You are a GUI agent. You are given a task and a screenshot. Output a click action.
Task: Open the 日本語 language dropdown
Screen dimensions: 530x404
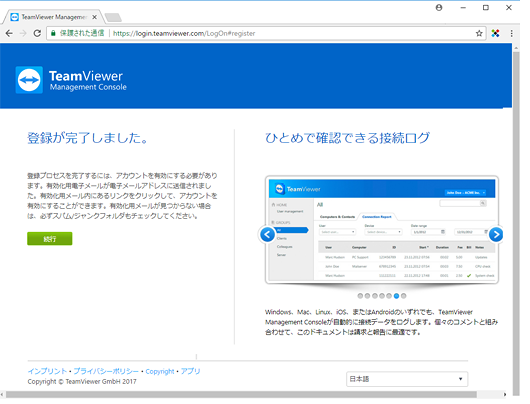(x=407, y=379)
